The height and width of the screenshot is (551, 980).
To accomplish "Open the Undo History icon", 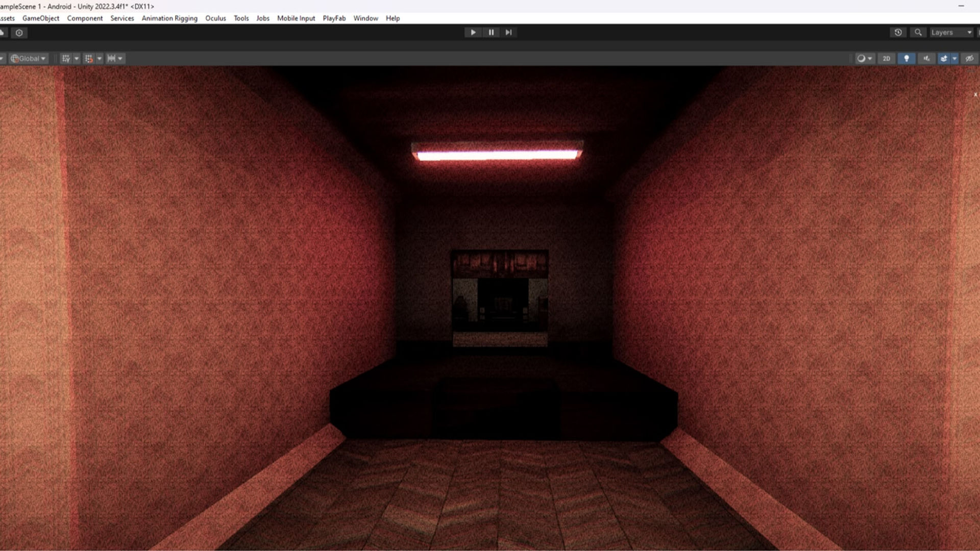I will click(898, 32).
